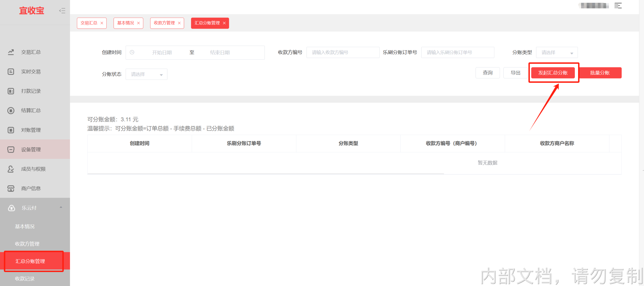Click the 收款方编号（商户编号） column header
644x286 pixels.
point(452,144)
